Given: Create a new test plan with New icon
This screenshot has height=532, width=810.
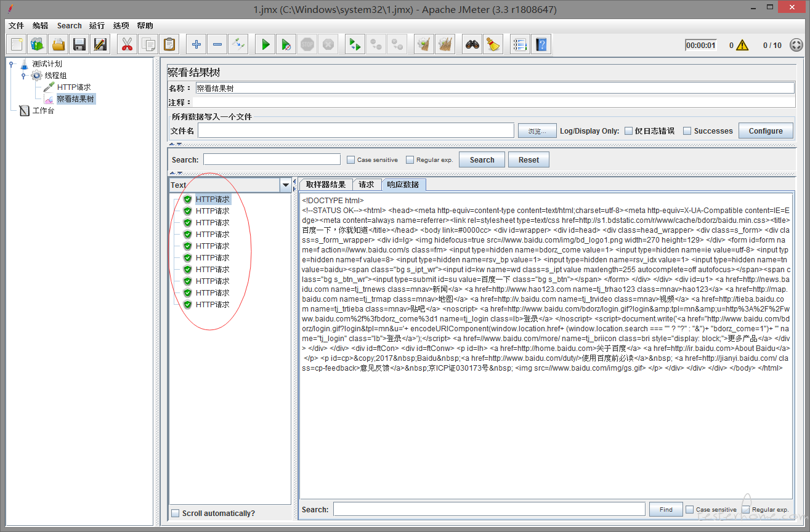Looking at the screenshot, I should coord(17,44).
